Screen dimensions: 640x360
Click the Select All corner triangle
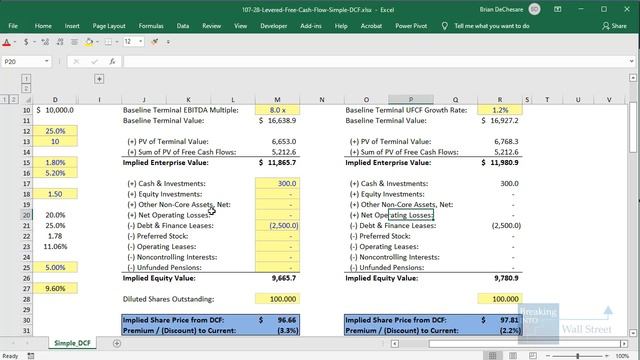(28, 100)
